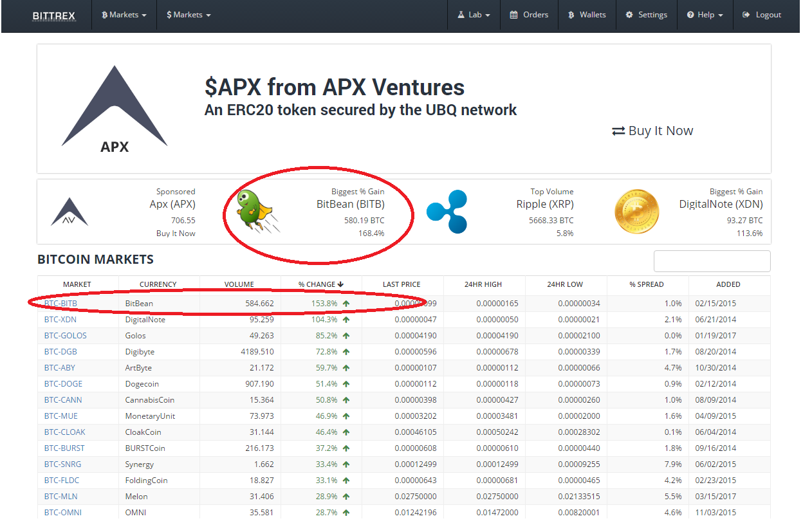
Task: Toggle the % CHANGE column sort
Action: point(321,284)
